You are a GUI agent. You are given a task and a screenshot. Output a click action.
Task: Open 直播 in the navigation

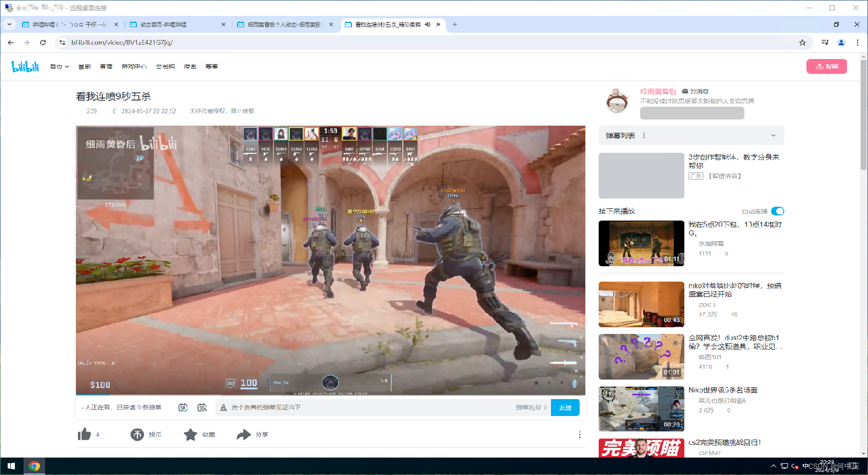tap(106, 67)
